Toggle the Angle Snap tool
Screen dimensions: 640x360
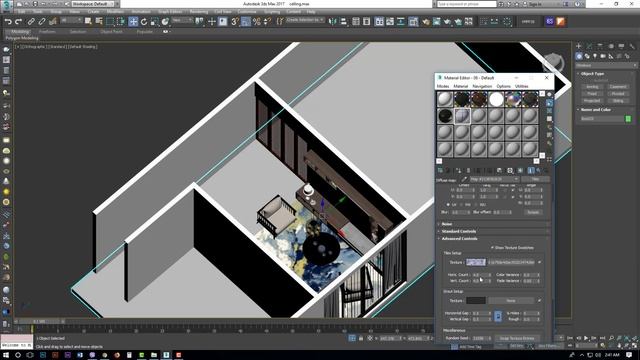(246, 22)
